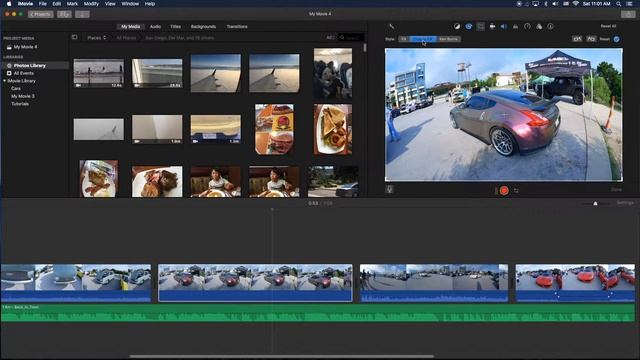Image resolution: width=640 pixels, height=360 pixels.
Task: Open the volume speaker tool
Action: pyautogui.click(x=504, y=27)
